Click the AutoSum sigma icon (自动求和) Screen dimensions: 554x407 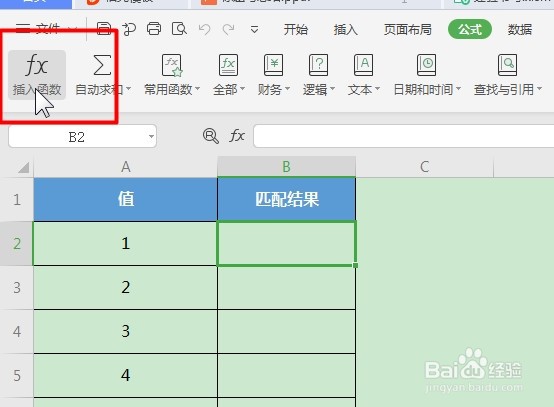pos(102,65)
